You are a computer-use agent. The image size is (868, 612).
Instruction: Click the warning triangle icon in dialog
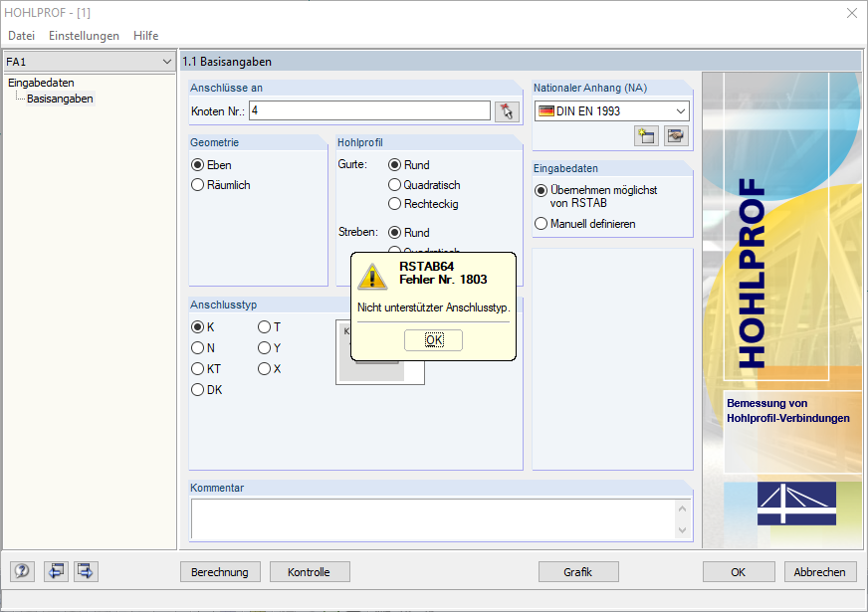pyautogui.click(x=372, y=276)
